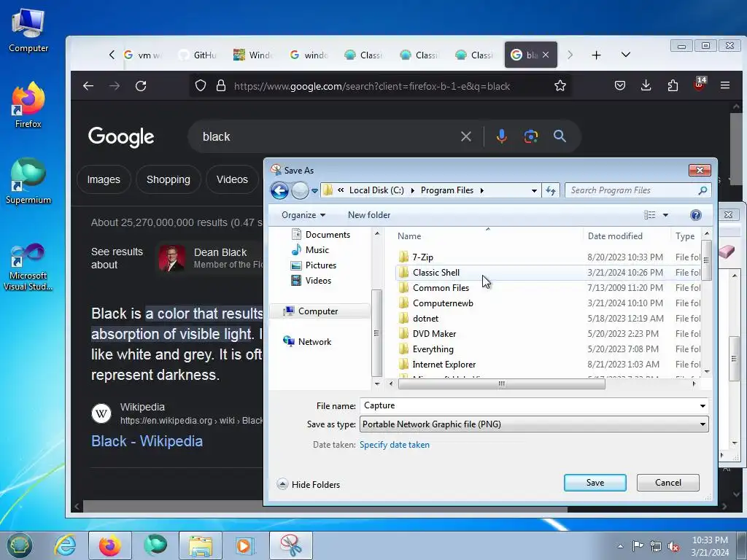Open the Dean Black result card
Screen dimensions: 747x560
pyautogui.click(x=211, y=258)
